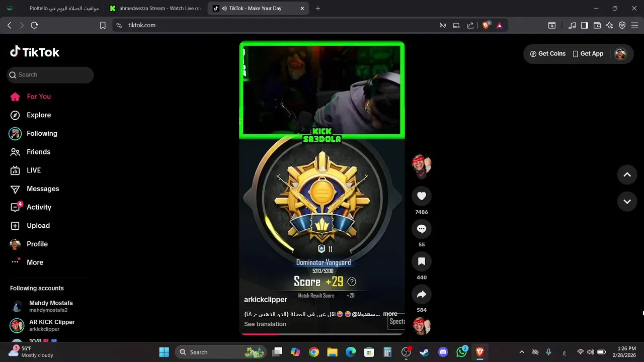Go to the previous video with the up chevron

(x=627, y=174)
